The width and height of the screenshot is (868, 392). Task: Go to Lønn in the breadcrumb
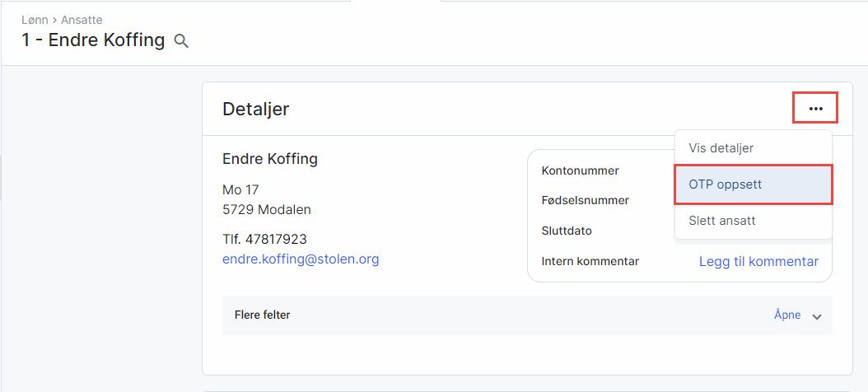click(x=34, y=19)
